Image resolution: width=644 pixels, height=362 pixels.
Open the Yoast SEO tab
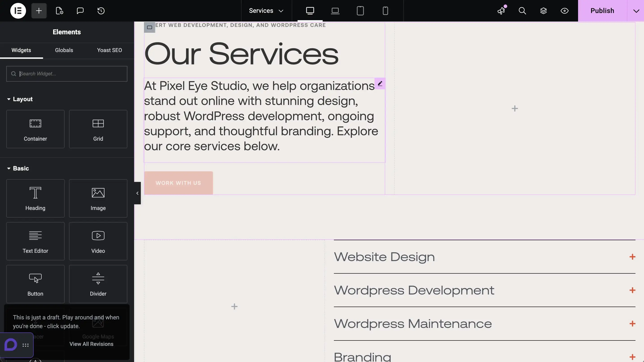point(109,50)
